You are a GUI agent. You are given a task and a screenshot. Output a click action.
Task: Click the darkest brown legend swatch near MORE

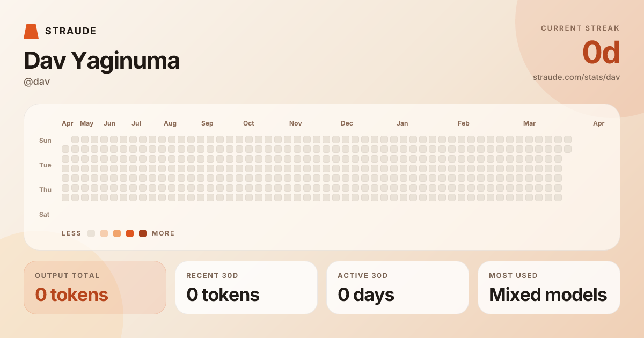pos(143,233)
